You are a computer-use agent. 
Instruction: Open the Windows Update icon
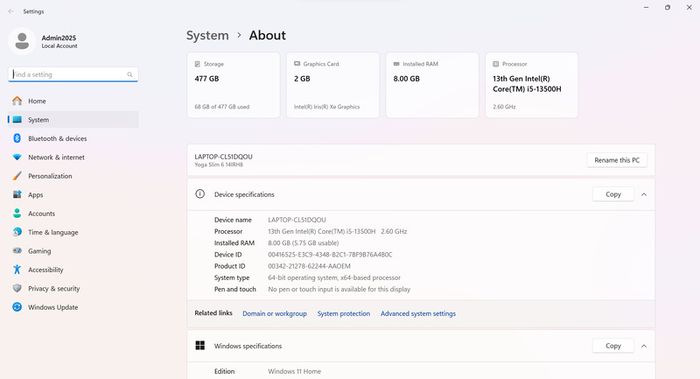(17, 307)
